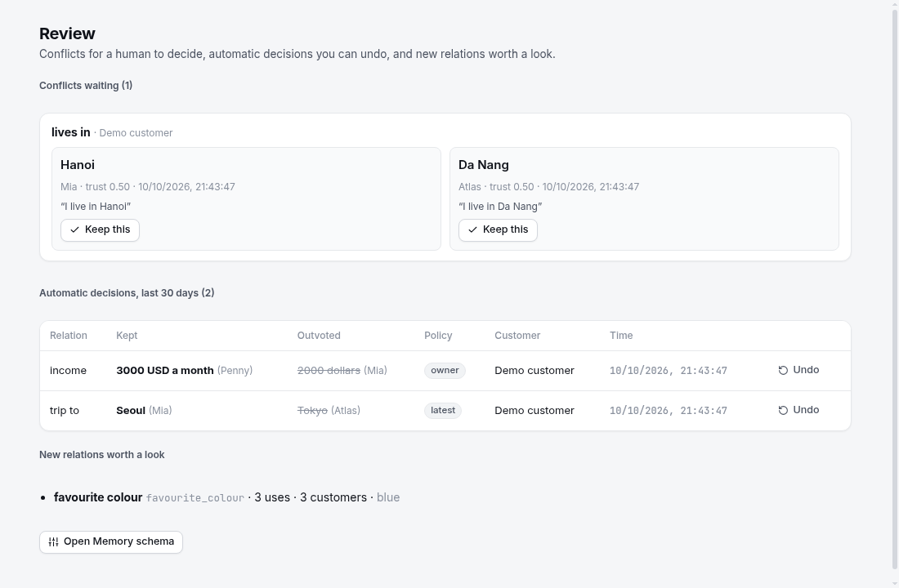The image size is (899, 588).
Task: Click the 'Atlas · trust 0.50' source line
Action: (x=548, y=187)
